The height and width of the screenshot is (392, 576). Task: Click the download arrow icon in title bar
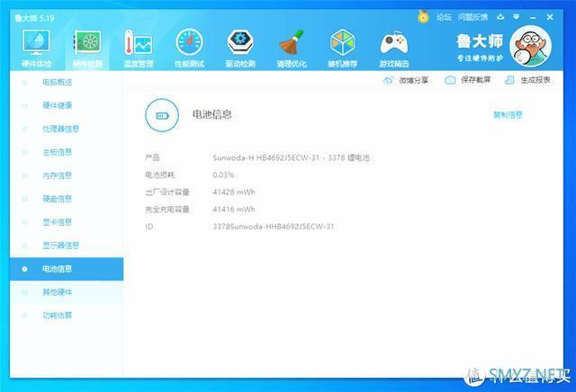coord(500,17)
